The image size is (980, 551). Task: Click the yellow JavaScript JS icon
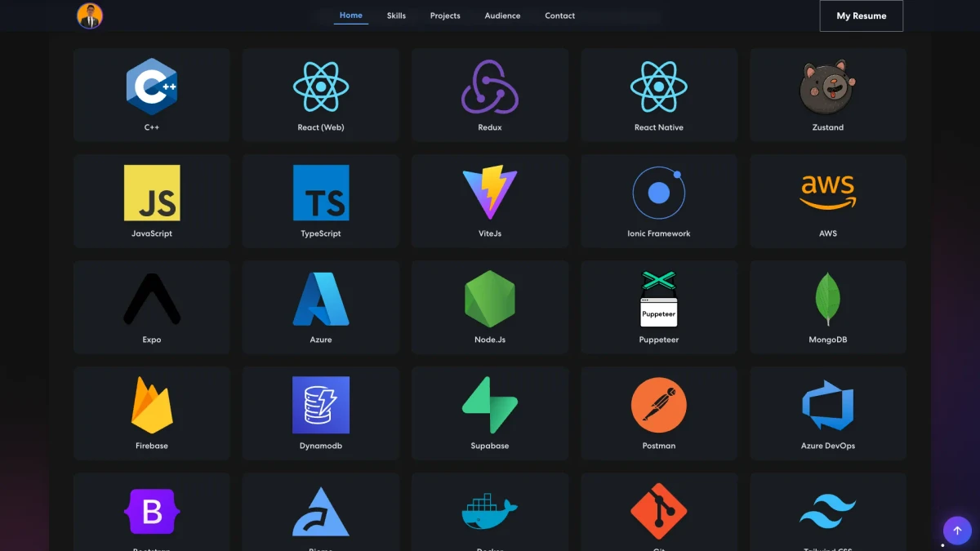(152, 193)
